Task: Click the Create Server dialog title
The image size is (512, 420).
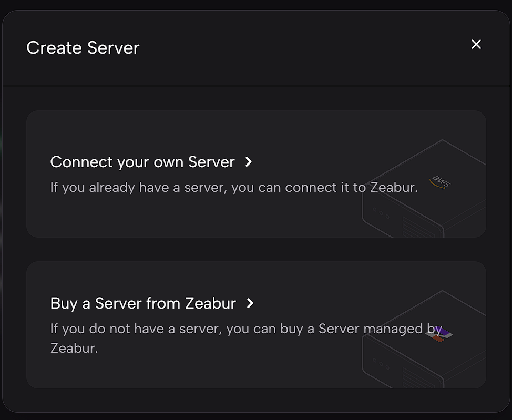Action: coord(83,48)
